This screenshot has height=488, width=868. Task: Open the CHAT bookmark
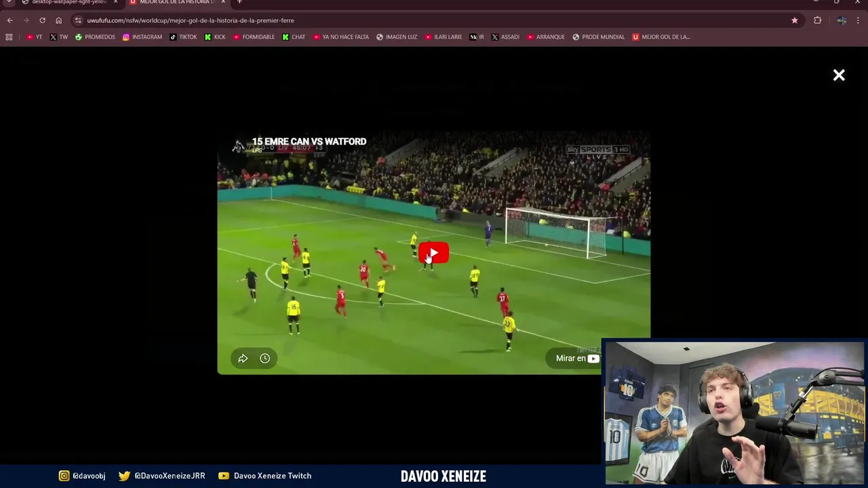coord(294,37)
